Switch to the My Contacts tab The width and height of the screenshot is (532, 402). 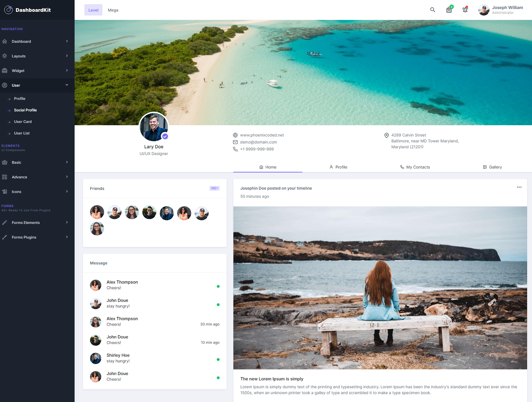415,167
